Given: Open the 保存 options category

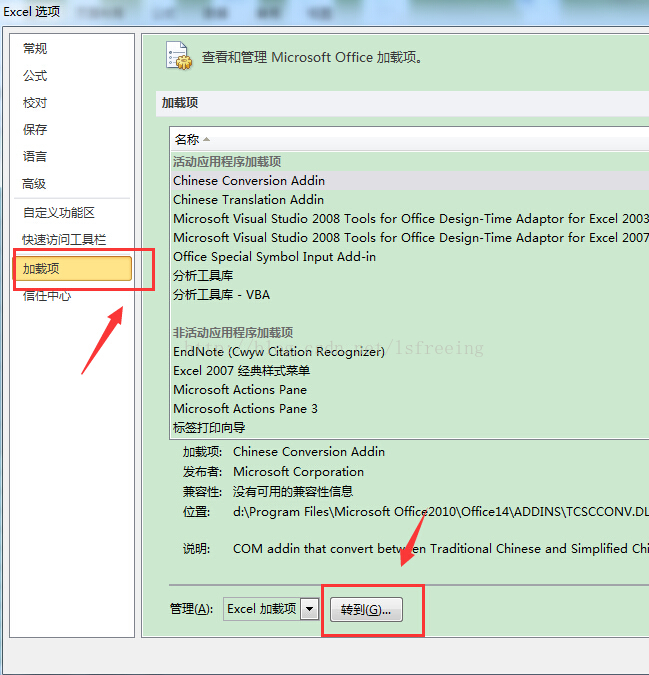Looking at the screenshot, I should (x=35, y=130).
